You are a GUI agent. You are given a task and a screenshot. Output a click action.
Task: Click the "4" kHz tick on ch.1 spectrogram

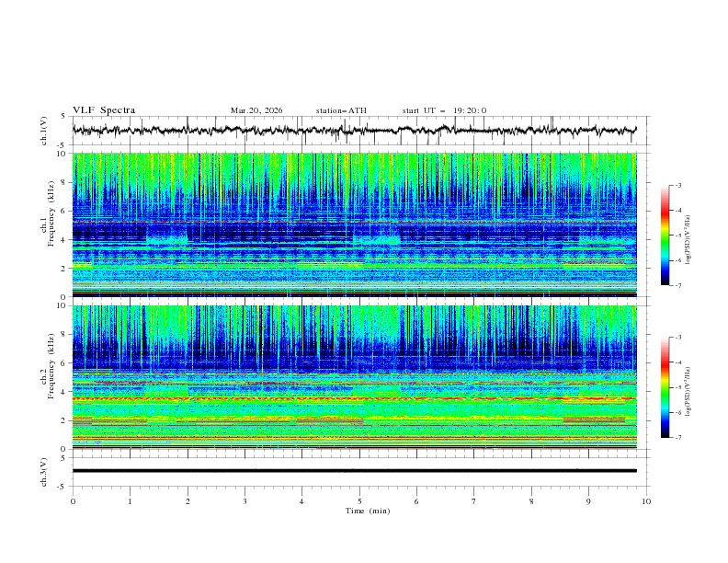(x=64, y=240)
